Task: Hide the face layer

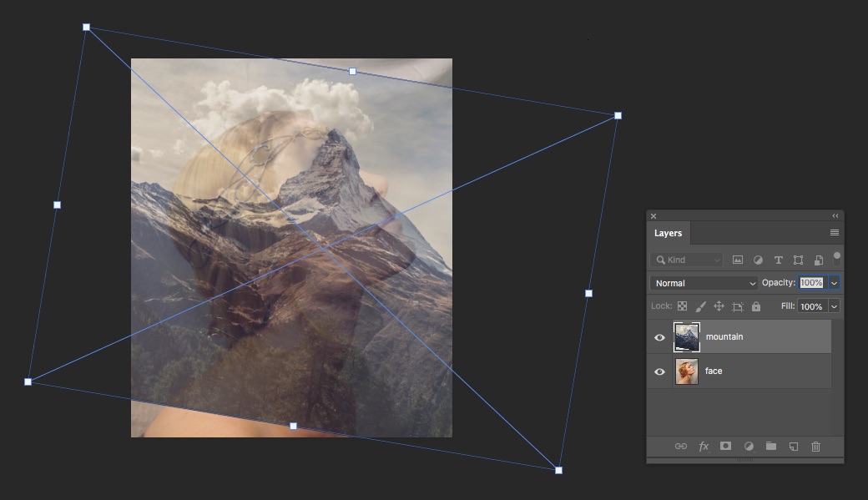Action: point(659,371)
